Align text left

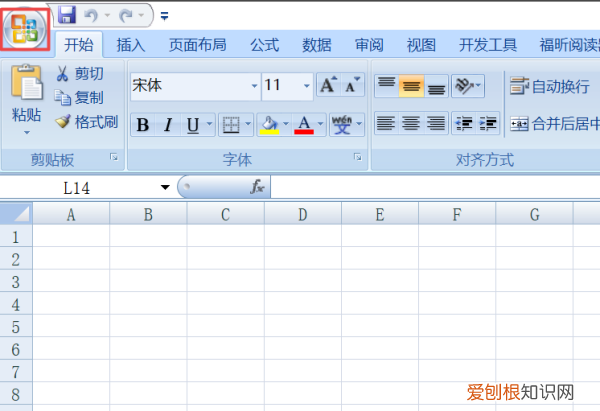point(386,123)
